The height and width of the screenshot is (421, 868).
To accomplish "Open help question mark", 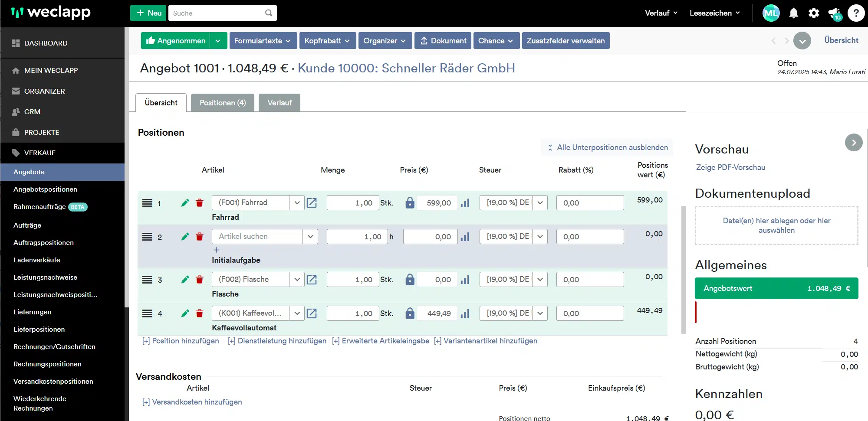I will tap(856, 13).
